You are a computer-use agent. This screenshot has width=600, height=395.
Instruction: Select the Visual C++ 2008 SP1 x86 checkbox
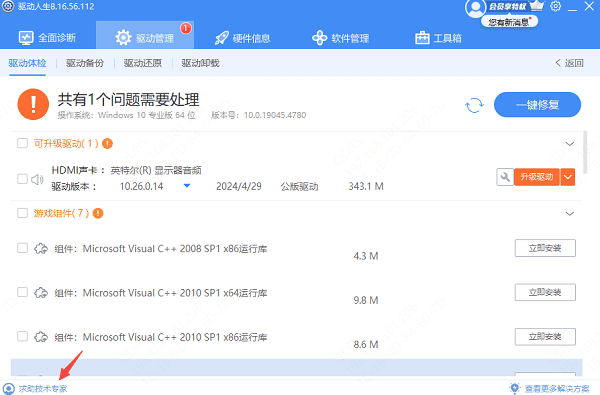pos(23,248)
